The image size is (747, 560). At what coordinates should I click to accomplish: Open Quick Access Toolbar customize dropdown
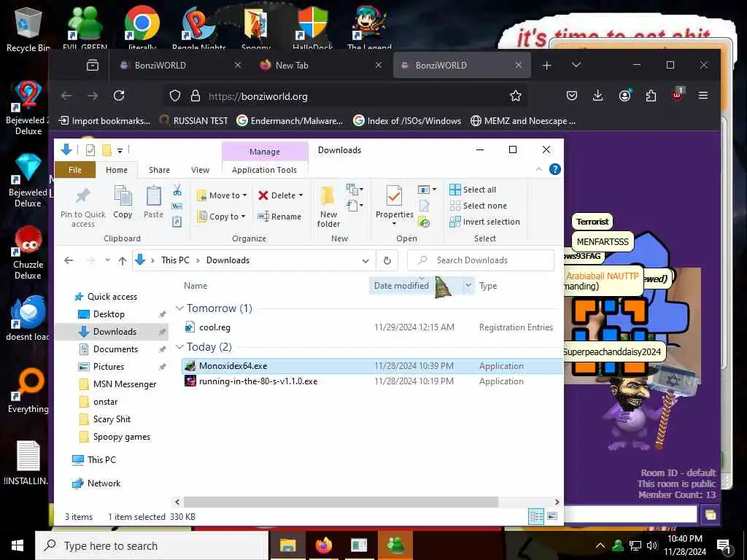coord(120,151)
